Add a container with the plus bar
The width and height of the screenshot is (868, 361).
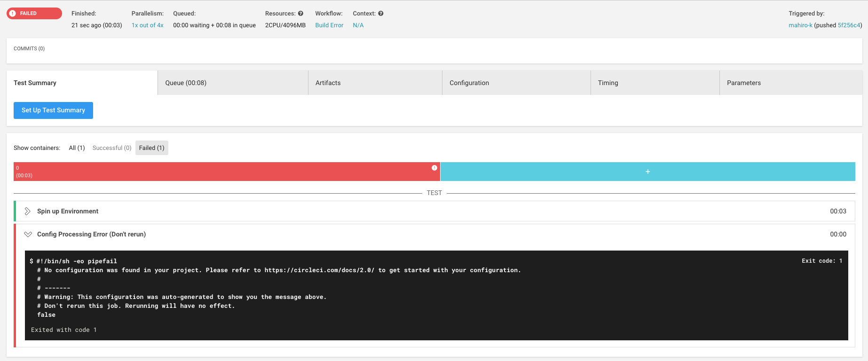click(647, 172)
